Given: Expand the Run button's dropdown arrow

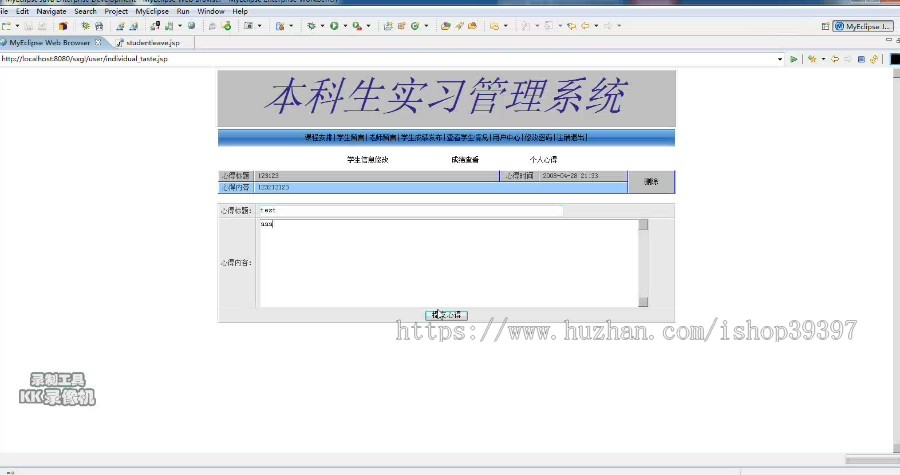Looking at the screenshot, I should (x=345, y=26).
